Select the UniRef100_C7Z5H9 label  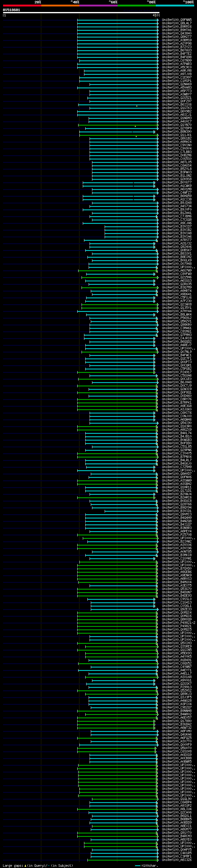(177, 467)
